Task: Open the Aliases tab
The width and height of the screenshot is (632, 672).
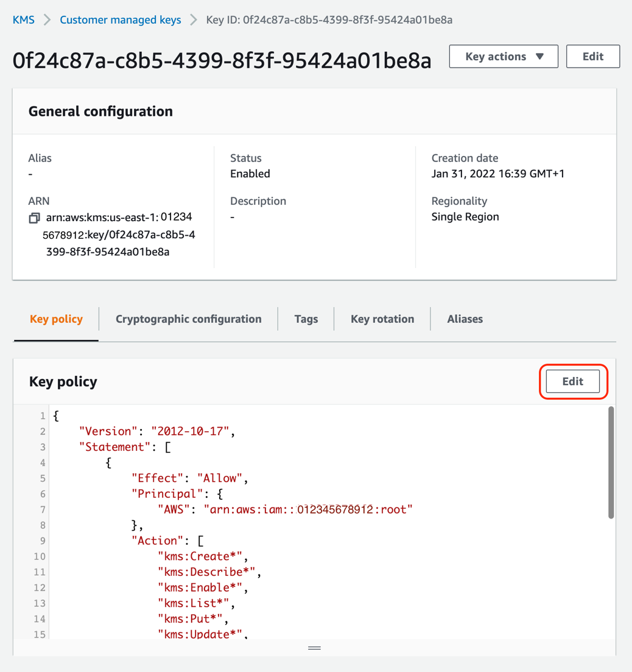Action: [x=465, y=319]
